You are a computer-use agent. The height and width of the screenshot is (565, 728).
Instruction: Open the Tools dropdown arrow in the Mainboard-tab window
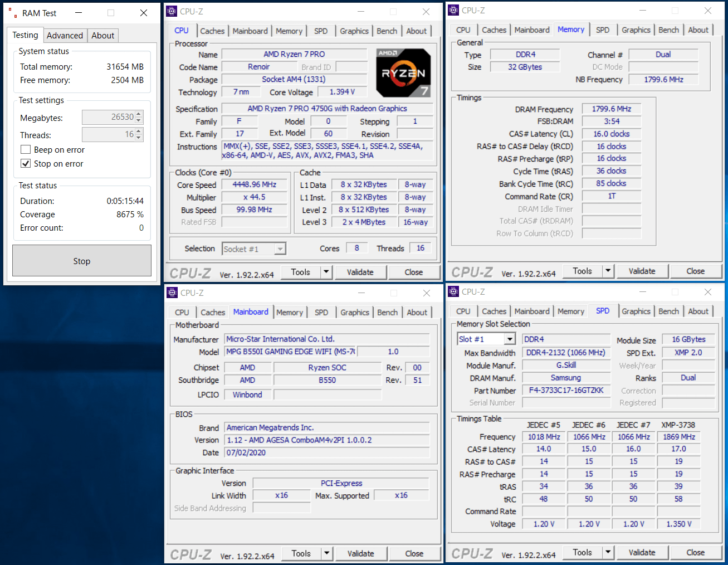[327, 553]
